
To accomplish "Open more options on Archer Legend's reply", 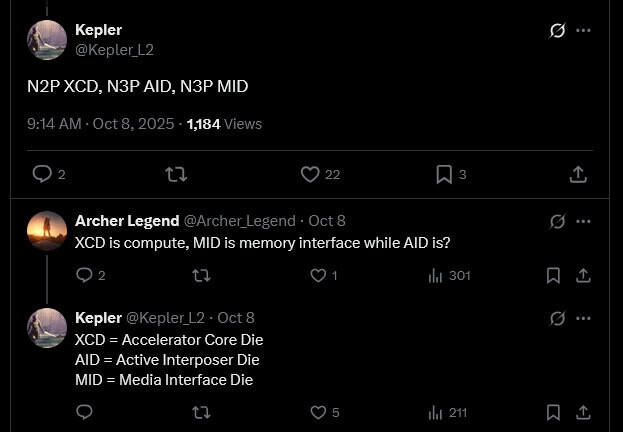I will coord(584,220).
